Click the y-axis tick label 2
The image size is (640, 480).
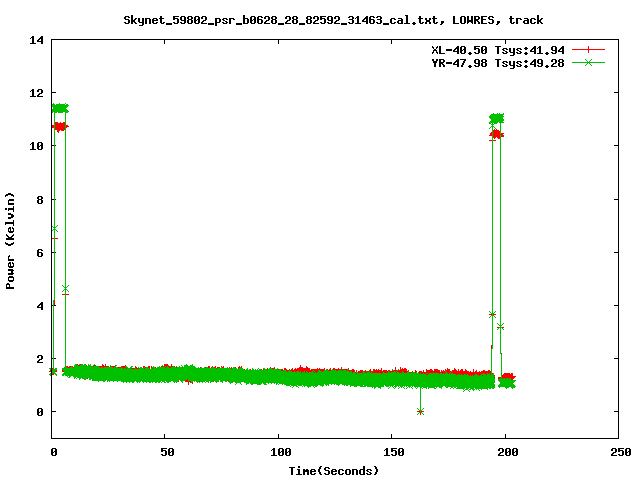point(40,359)
